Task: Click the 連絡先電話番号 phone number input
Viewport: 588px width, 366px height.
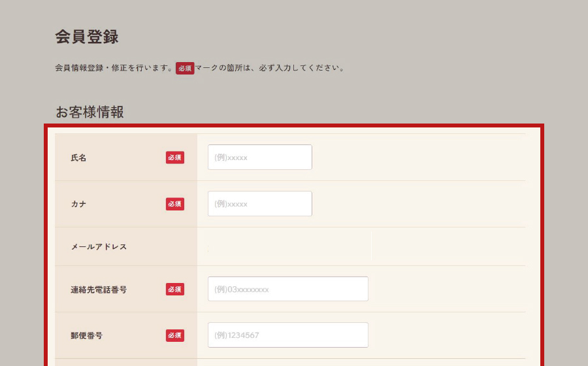Action: point(287,289)
